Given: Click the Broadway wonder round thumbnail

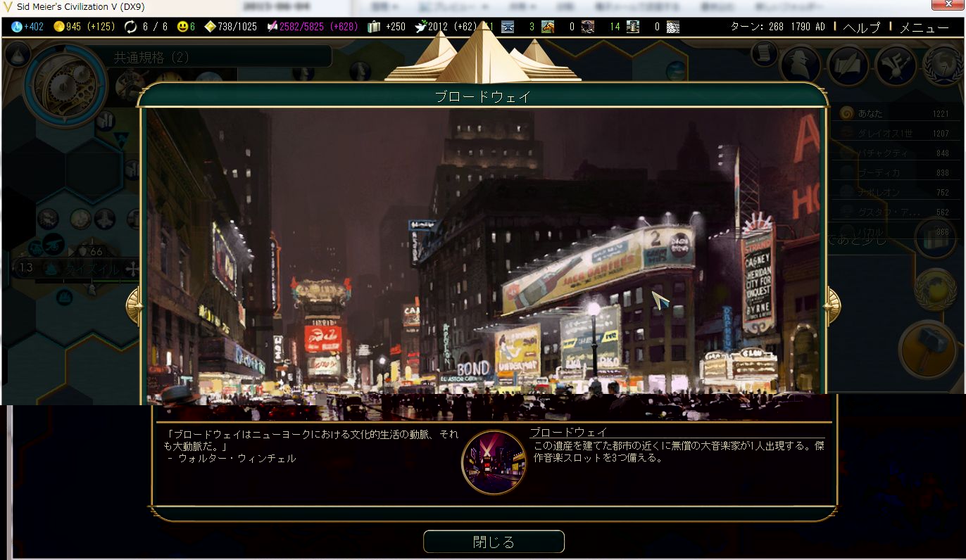Looking at the screenshot, I should coord(494,462).
